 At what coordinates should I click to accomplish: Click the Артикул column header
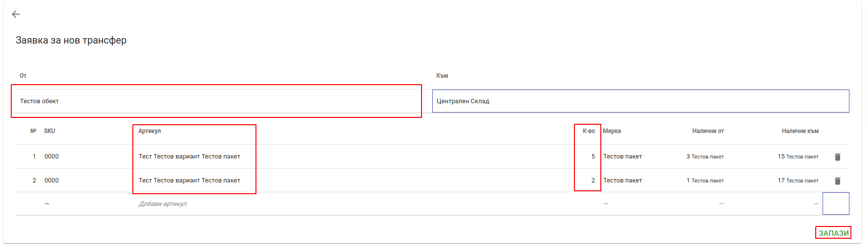coord(149,131)
